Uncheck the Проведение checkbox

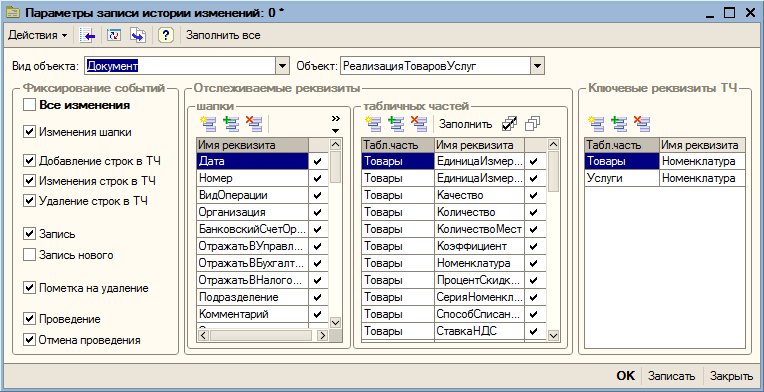(x=30, y=319)
